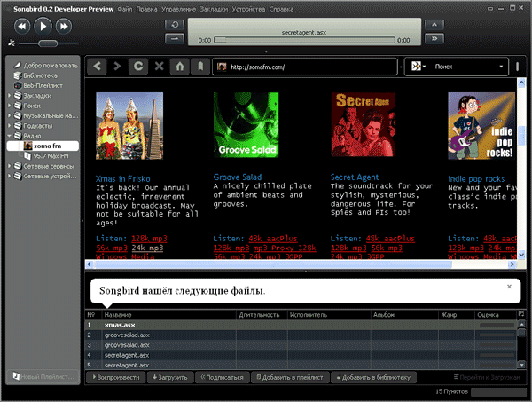Listen to Xmas in Frisko 128k mp3

click(149, 239)
